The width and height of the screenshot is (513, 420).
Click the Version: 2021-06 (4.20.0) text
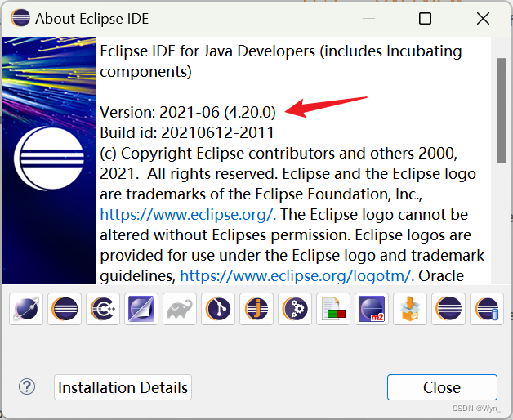pos(188,112)
